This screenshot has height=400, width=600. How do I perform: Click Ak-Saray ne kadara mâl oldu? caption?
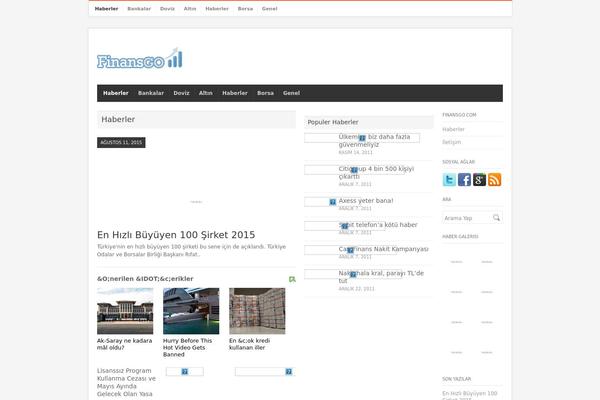pyautogui.click(x=124, y=344)
